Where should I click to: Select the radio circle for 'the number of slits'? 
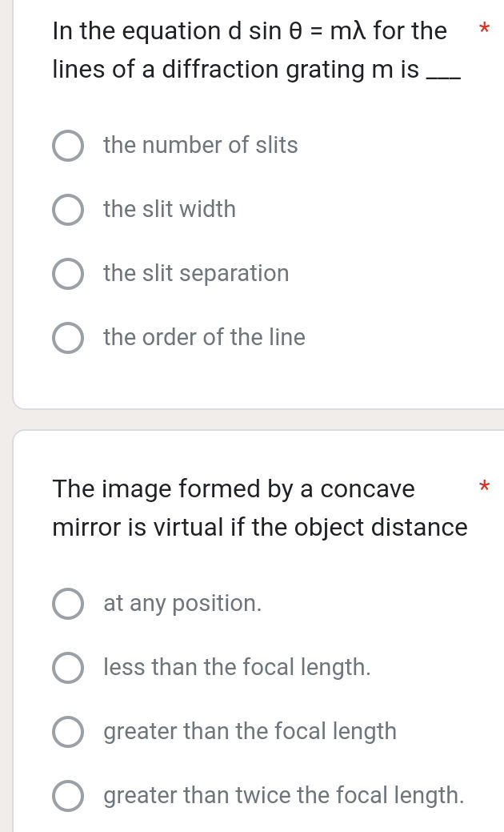pos(68,146)
